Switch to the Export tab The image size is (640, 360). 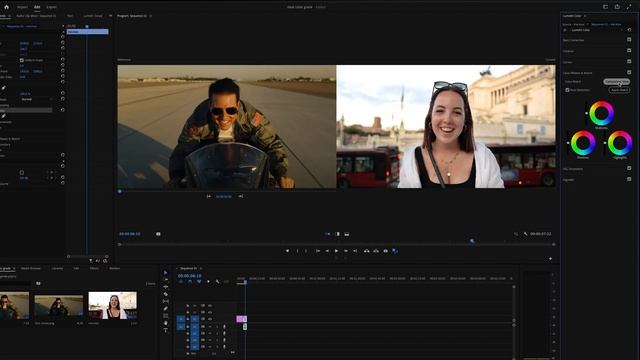(x=52, y=7)
